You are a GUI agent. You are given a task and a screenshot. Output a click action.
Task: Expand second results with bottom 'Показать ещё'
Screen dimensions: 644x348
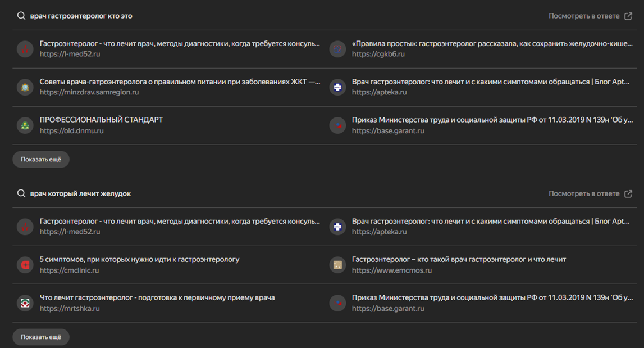coord(41,337)
